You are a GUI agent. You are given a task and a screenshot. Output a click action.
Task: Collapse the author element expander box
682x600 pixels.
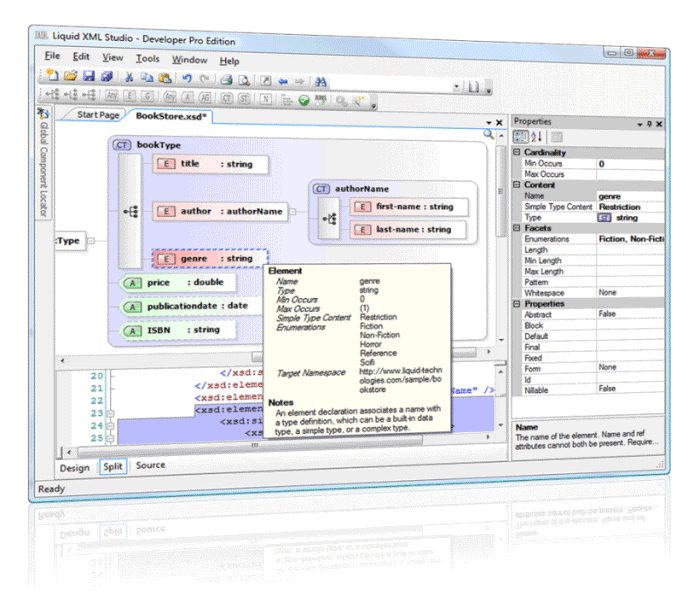(x=293, y=212)
